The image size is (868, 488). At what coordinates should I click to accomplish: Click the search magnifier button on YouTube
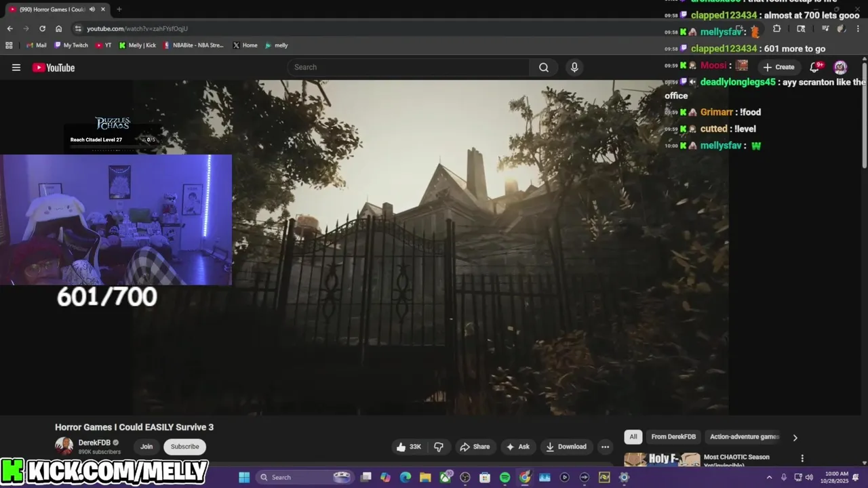544,67
